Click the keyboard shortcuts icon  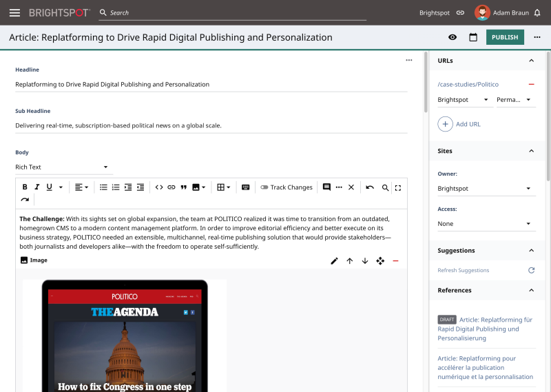click(x=246, y=187)
